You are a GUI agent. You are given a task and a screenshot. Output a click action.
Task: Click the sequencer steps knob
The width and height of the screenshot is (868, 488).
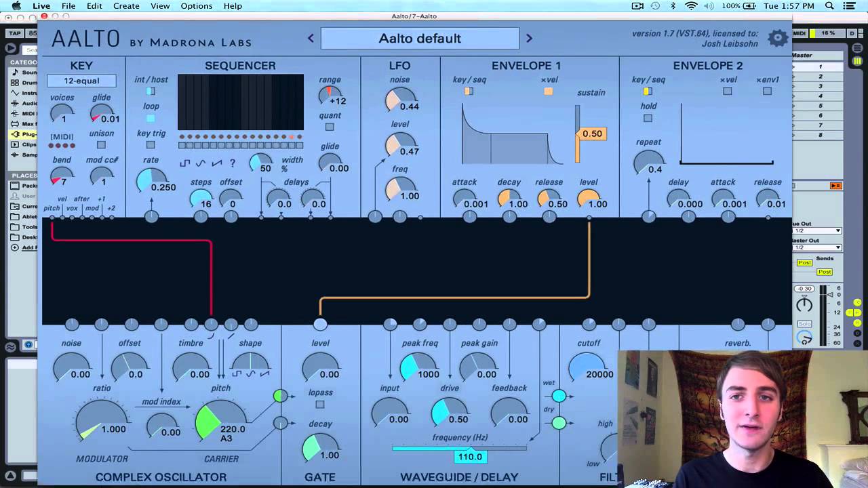click(x=200, y=199)
